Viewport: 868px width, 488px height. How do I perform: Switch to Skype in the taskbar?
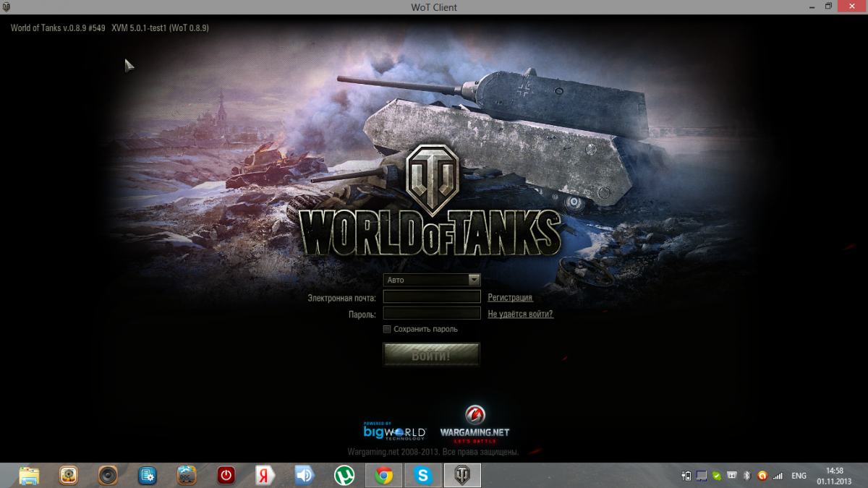(422, 475)
